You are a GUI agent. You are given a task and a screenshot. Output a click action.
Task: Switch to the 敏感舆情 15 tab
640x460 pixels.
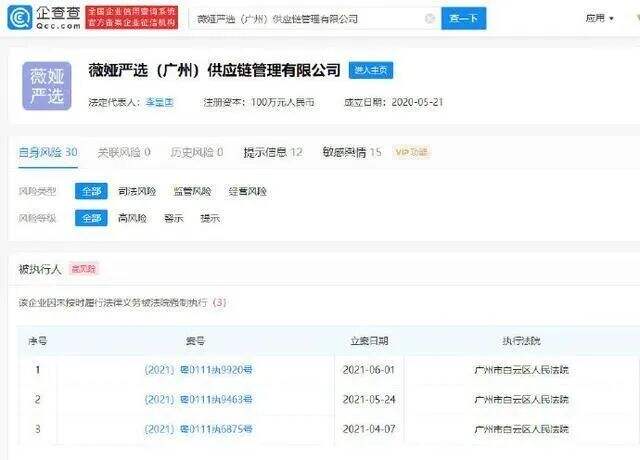click(x=352, y=152)
